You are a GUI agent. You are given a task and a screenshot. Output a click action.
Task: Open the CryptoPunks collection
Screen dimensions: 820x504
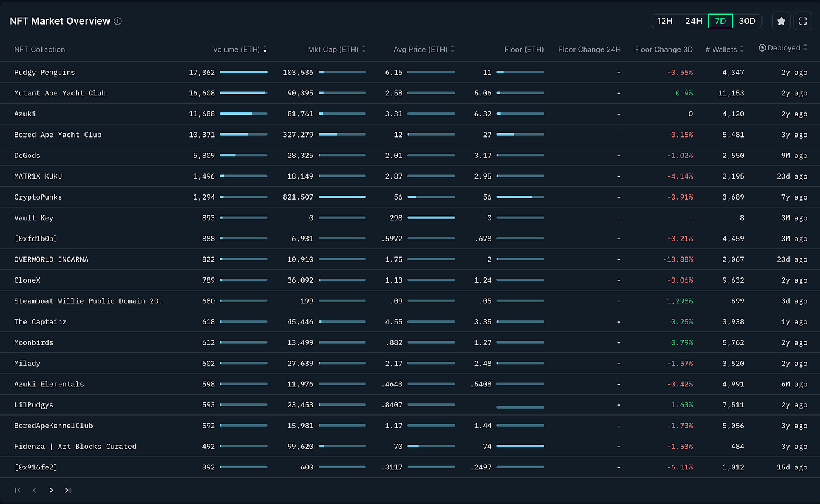[38, 197]
